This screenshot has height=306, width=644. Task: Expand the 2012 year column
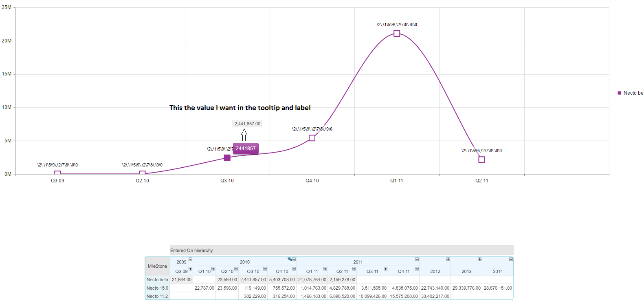tap(448, 259)
